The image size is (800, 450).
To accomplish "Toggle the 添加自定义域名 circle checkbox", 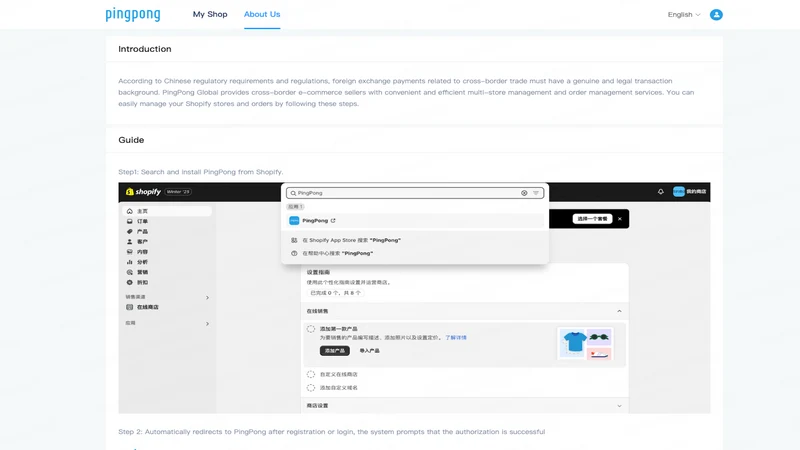I will click(x=311, y=388).
